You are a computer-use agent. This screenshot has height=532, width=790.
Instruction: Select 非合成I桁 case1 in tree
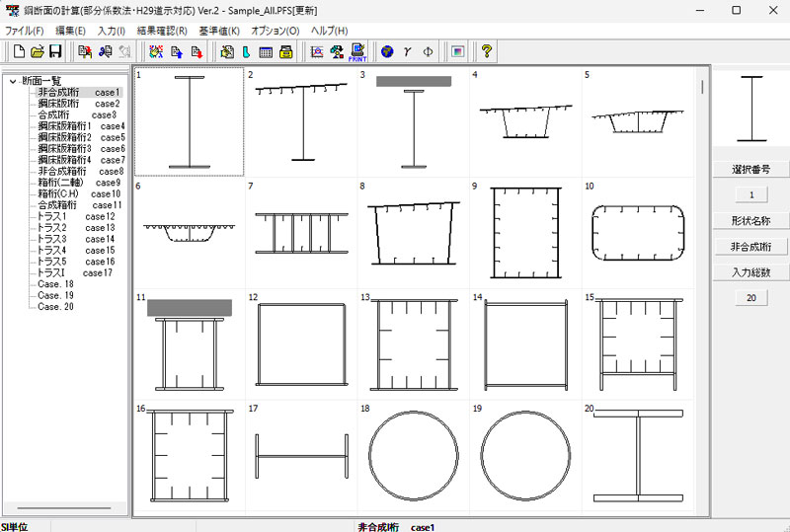pyautogui.click(x=79, y=92)
